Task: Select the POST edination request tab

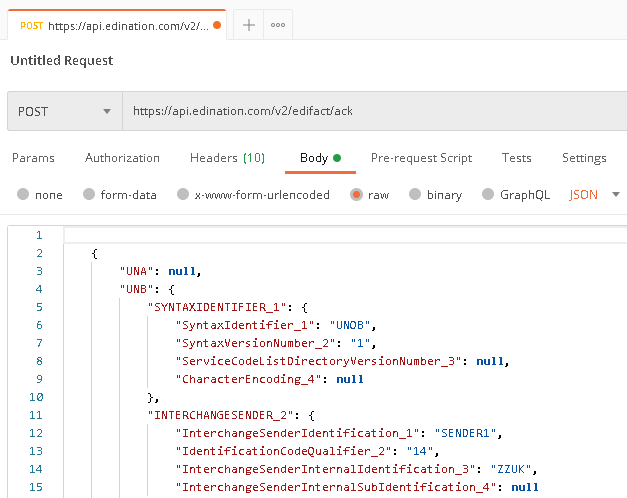Action: tap(117, 25)
